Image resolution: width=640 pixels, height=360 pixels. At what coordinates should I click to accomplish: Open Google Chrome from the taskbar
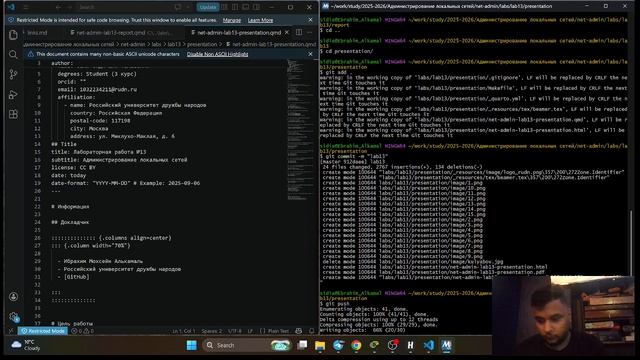point(356,345)
